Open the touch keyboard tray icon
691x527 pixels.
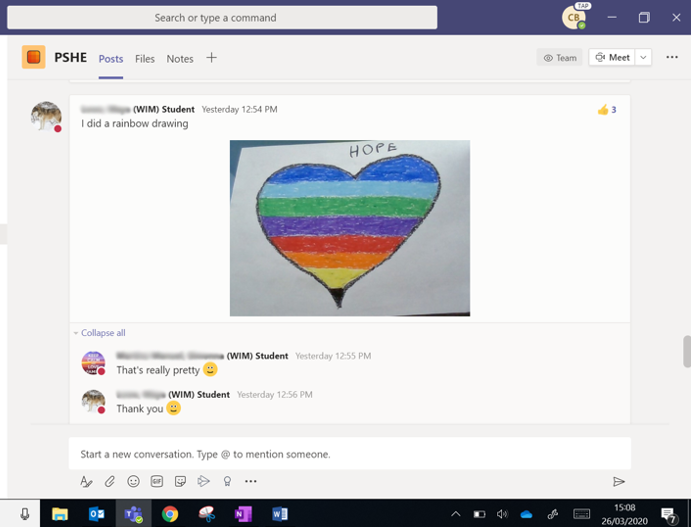(x=582, y=514)
